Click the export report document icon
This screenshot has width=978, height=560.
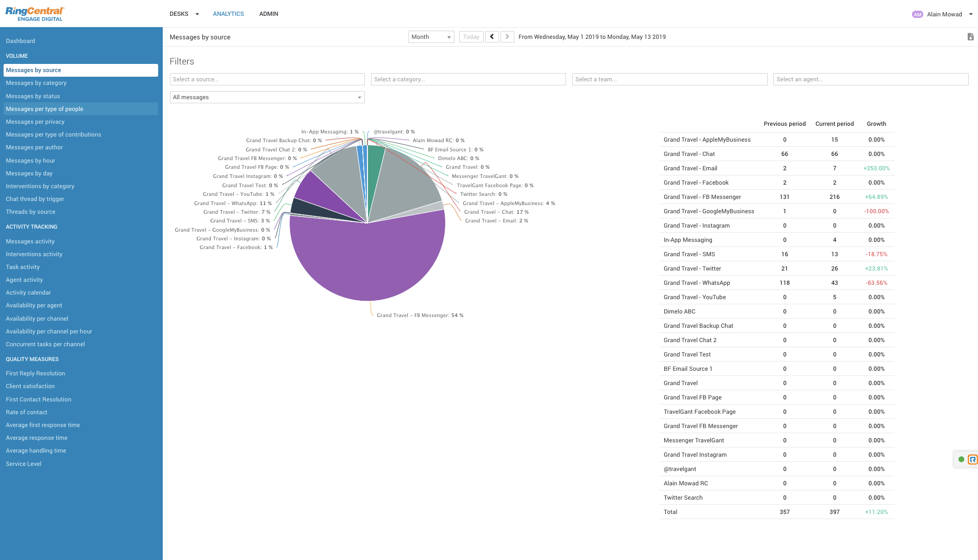pos(970,37)
